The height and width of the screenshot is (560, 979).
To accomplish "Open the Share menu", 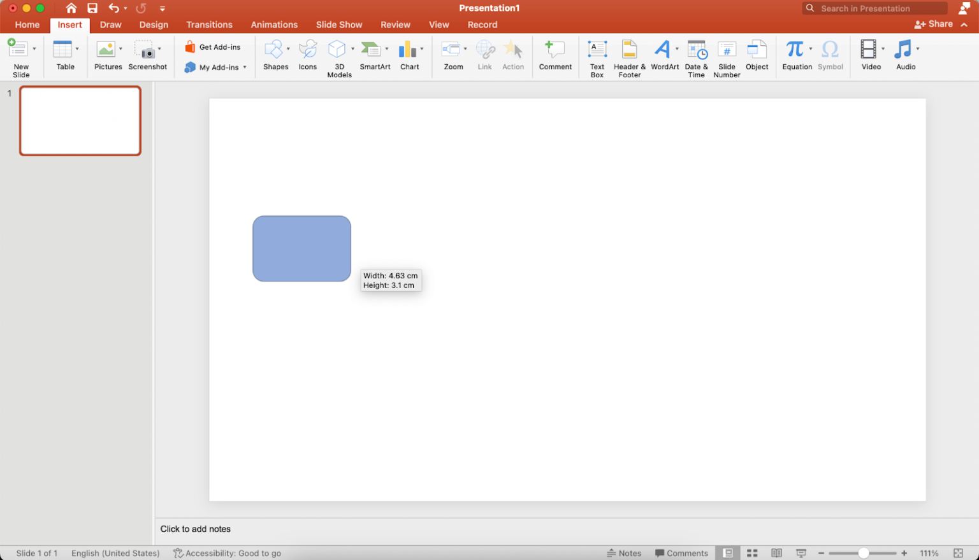I will (x=935, y=24).
